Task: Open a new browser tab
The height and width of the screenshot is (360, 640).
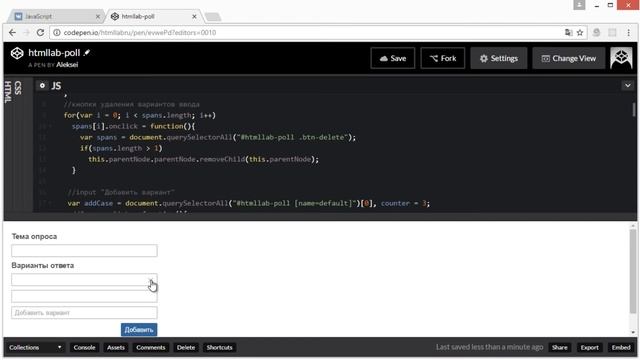Action: (213, 17)
